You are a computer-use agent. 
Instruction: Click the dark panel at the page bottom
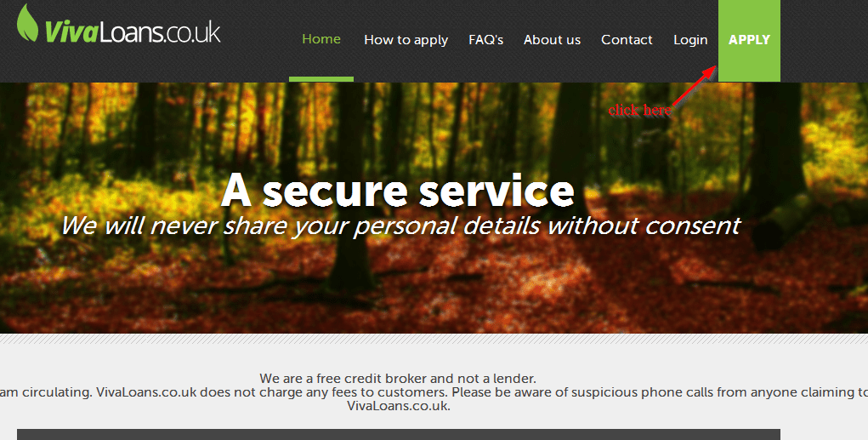click(x=399, y=434)
